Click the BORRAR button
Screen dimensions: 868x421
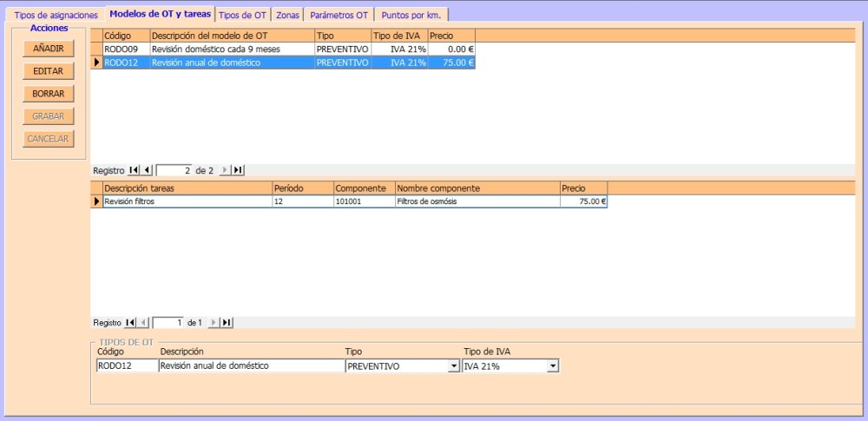[49, 94]
